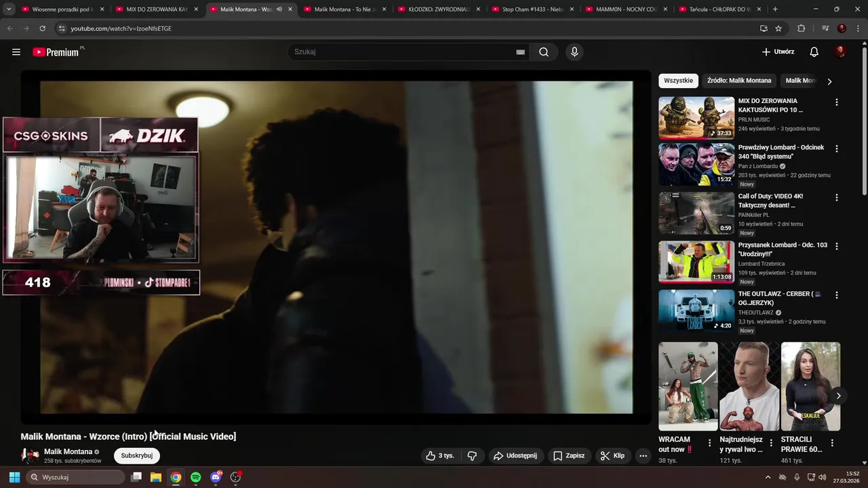Select Źródło: Malik Montana filter chip
The image size is (868, 488).
[x=739, y=81]
